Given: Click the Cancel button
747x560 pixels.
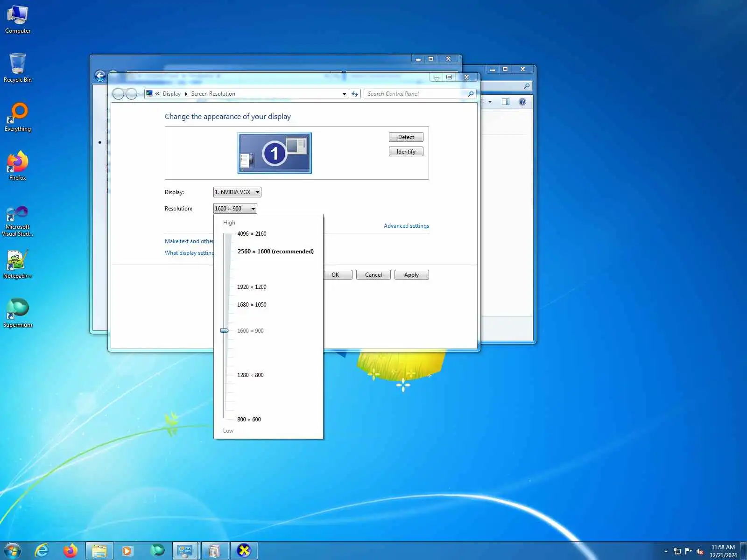Looking at the screenshot, I should (x=373, y=275).
